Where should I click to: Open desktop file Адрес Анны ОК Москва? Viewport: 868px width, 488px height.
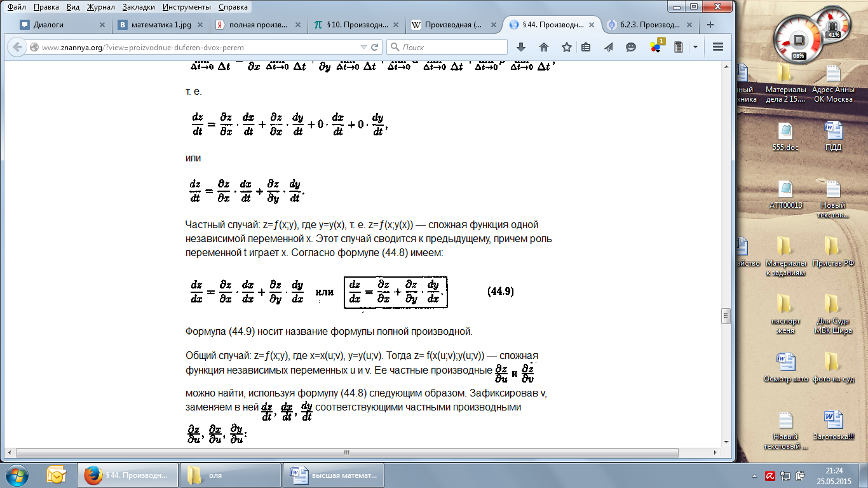(833, 83)
